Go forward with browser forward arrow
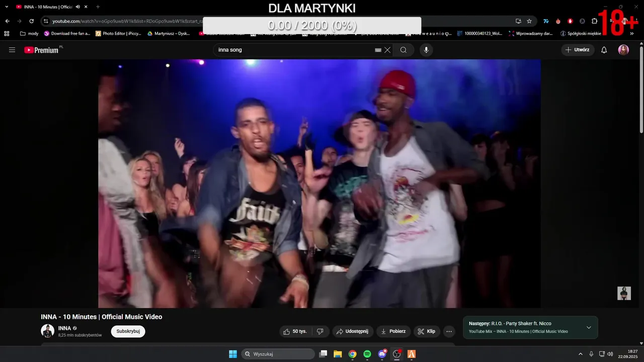This screenshot has width=644, height=362. [19, 21]
